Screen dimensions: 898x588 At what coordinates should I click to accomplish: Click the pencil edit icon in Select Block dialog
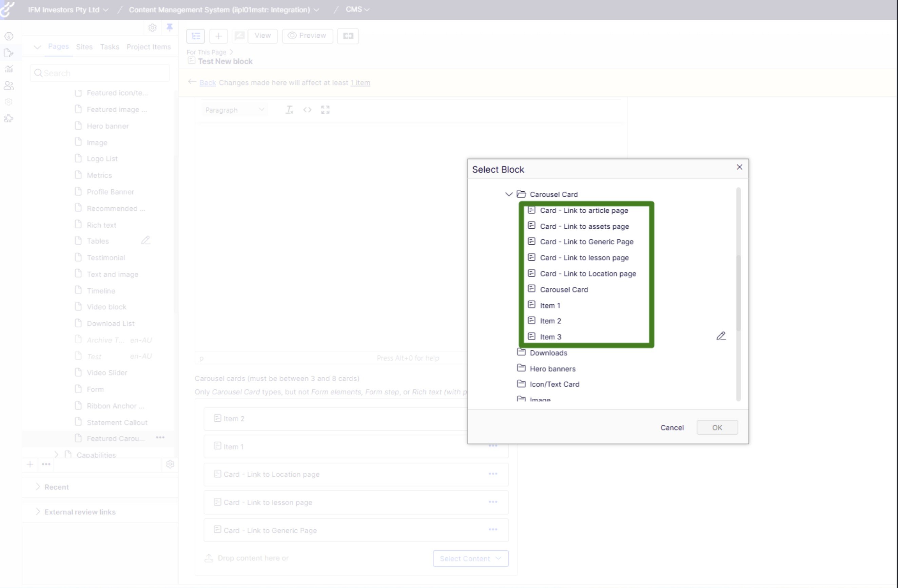721,336
